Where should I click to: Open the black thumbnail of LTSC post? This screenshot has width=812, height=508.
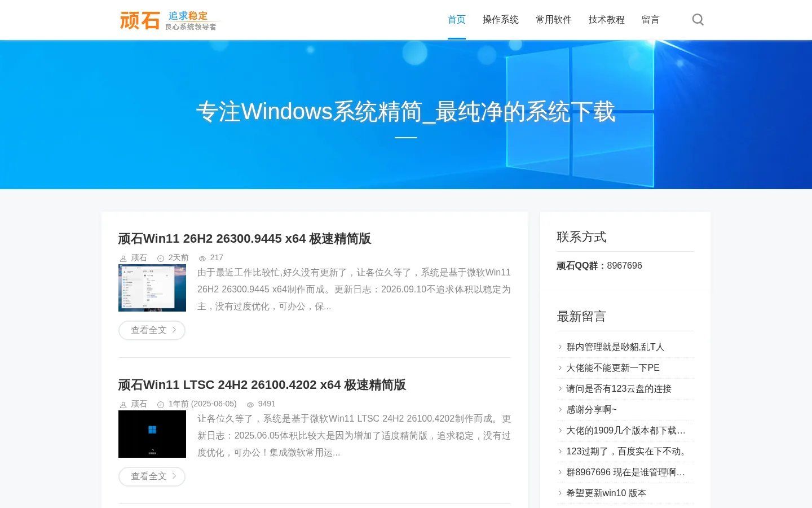tap(152, 434)
